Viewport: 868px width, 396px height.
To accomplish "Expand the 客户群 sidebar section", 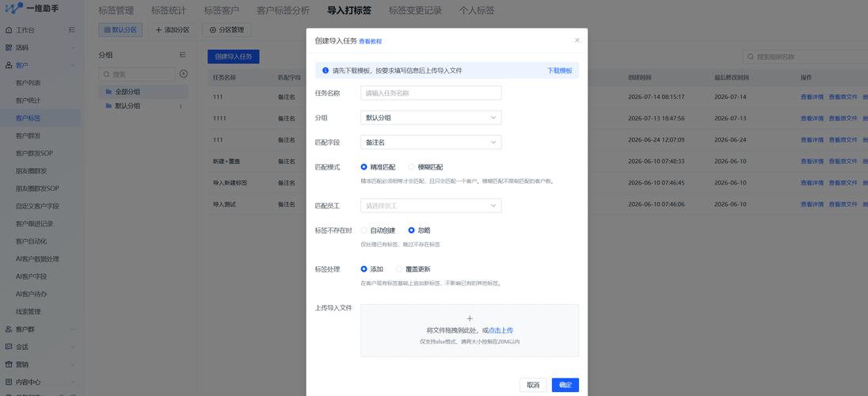I will tap(73, 329).
